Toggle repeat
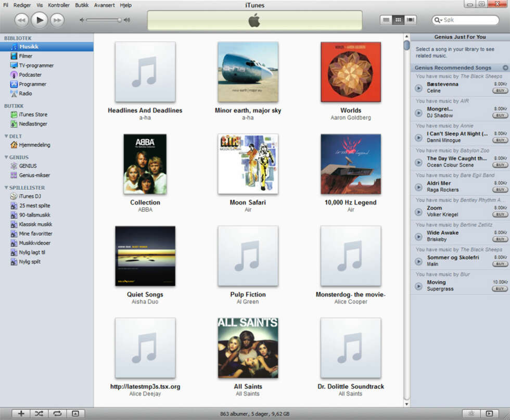This screenshot has height=420, width=510. 57,413
